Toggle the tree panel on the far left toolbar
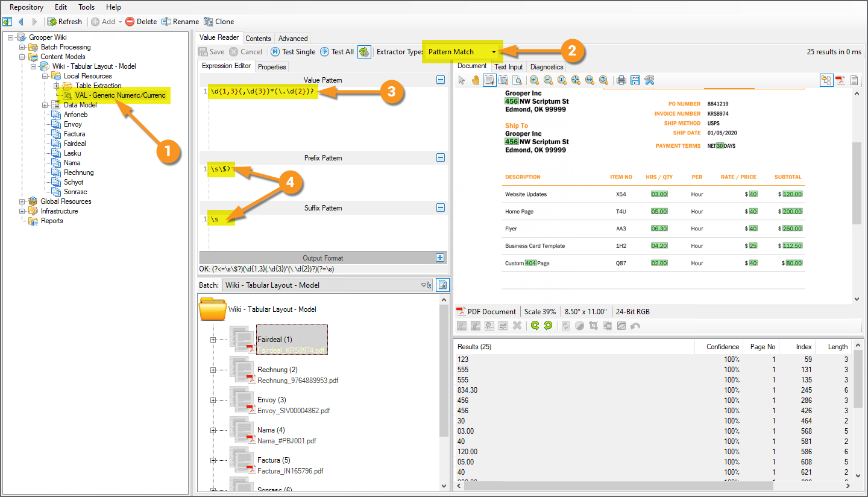Image resolution: width=868 pixels, height=497 pixels. click(x=8, y=22)
